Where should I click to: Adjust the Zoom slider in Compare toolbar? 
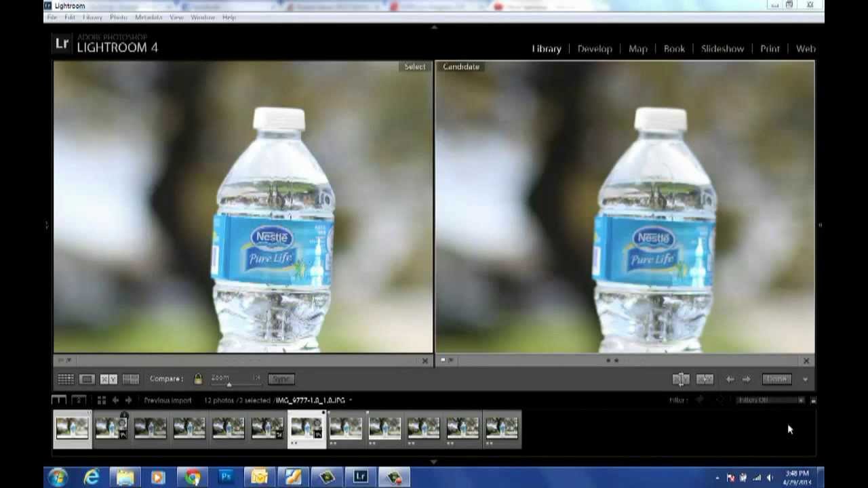coord(229,384)
